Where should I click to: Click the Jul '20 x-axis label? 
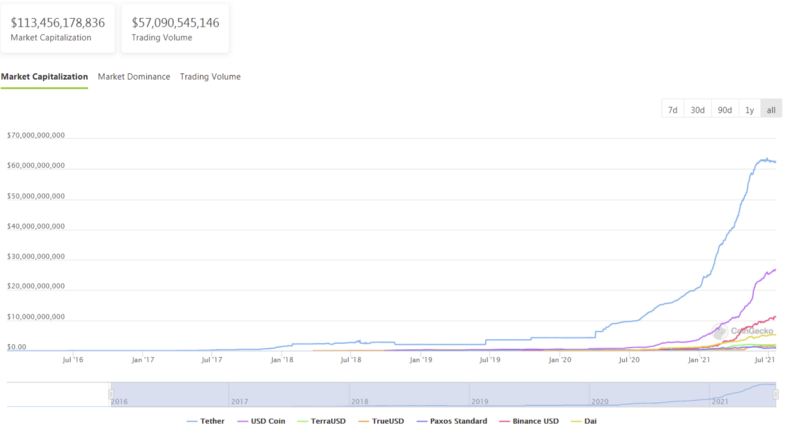(x=629, y=360)
